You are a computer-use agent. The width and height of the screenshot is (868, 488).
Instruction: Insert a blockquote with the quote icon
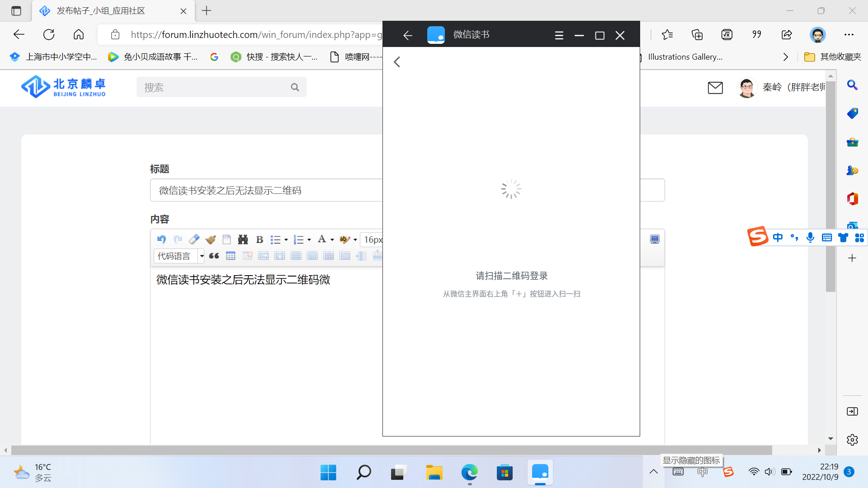[214, 256]
